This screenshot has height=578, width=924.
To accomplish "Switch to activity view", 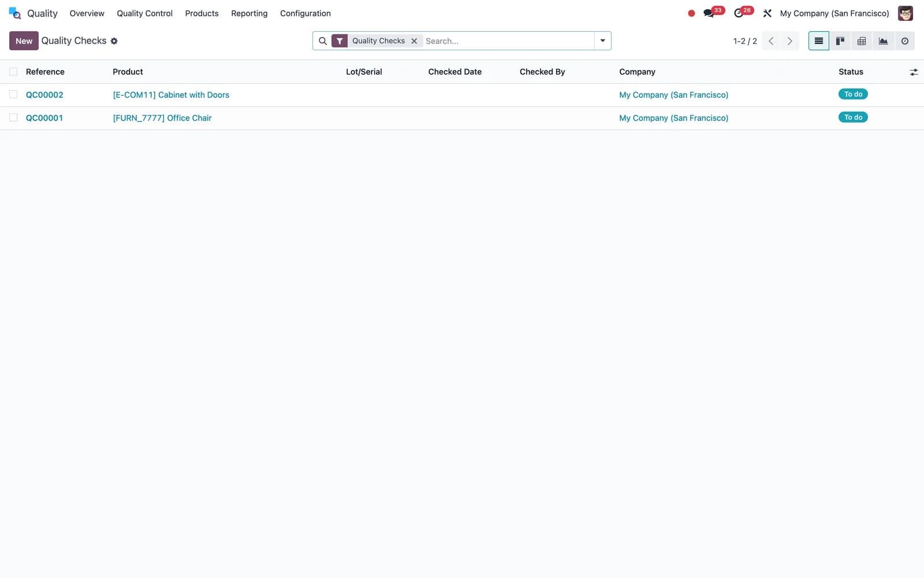I will [905, 41].
